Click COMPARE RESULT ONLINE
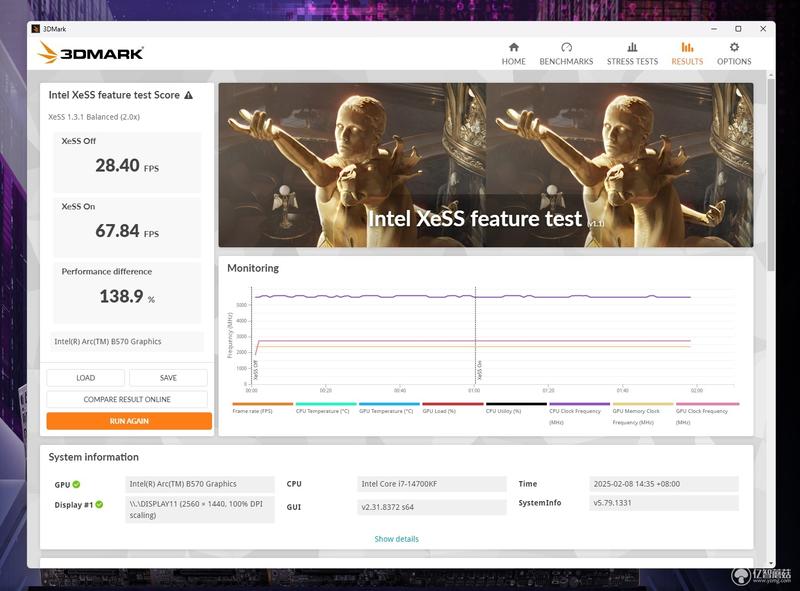The width and height of the screenshot is (800, 591). click(x=127, y=399)
